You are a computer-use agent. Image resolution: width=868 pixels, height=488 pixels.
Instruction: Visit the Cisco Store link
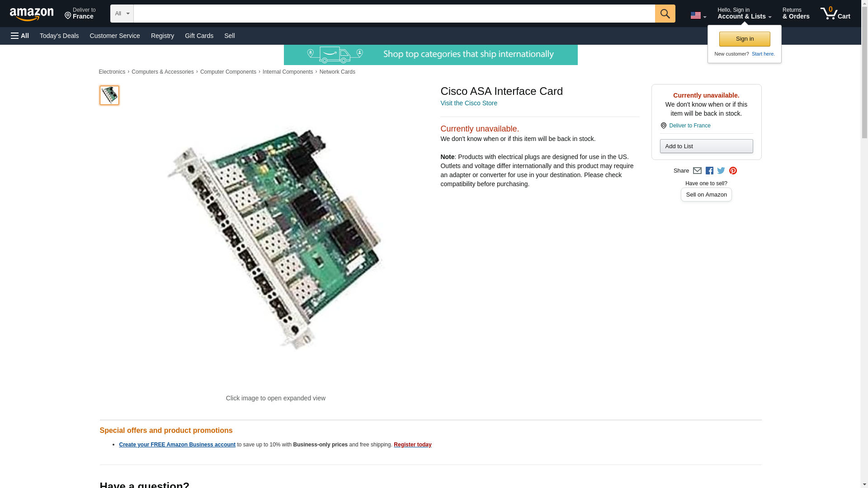tap(468, 103)
